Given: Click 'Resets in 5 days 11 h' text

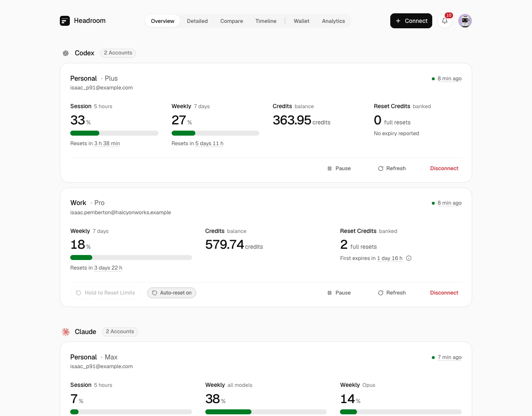Looking at the screenshot, I should tap(197, 144).
